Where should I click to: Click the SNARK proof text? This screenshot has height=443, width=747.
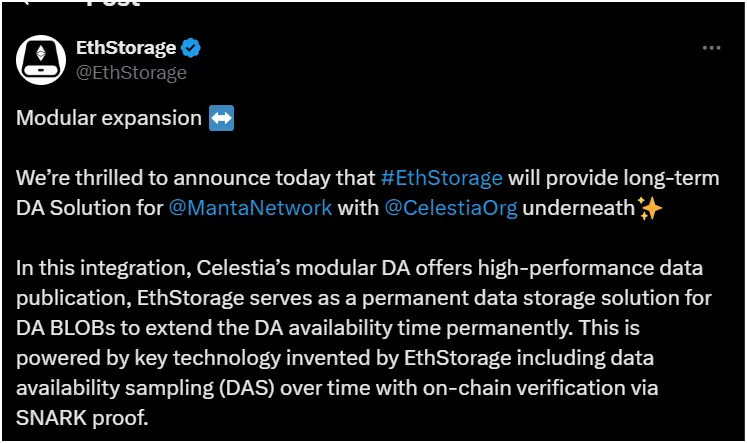[x=82, y=418]
